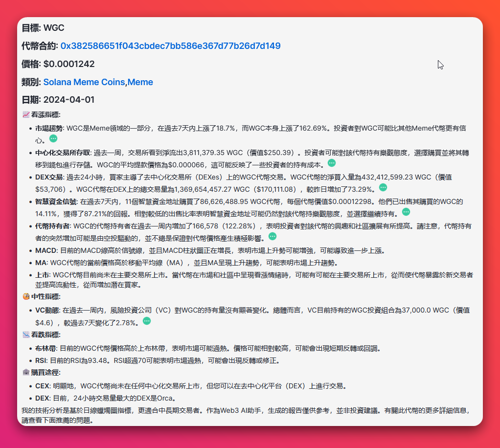
Task: Open the green bubble icon after DEX交易 paragraph
Action: [x=383, y=187]
